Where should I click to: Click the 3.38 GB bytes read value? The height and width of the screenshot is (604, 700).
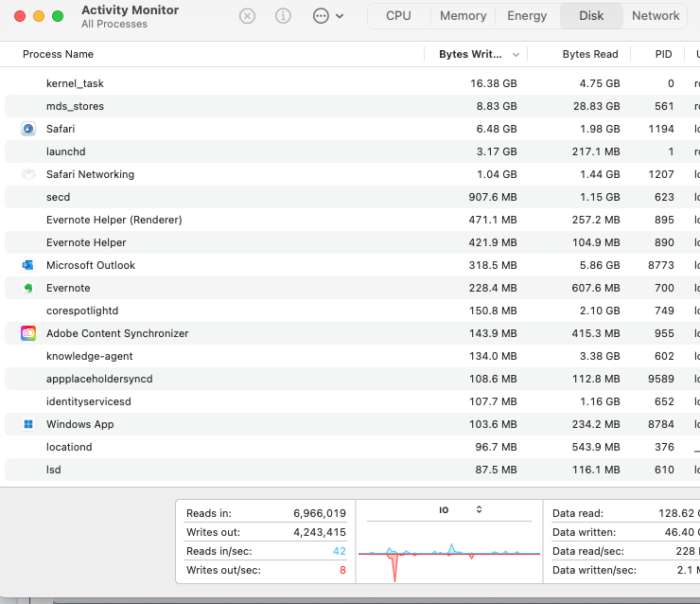[600, 356]
